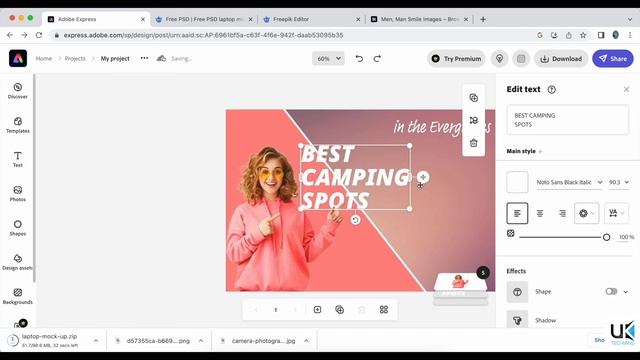Viewport: 640px width, 360px height.
Task: Click the page thumbnail preview on canvas
Action: (460, 282)
